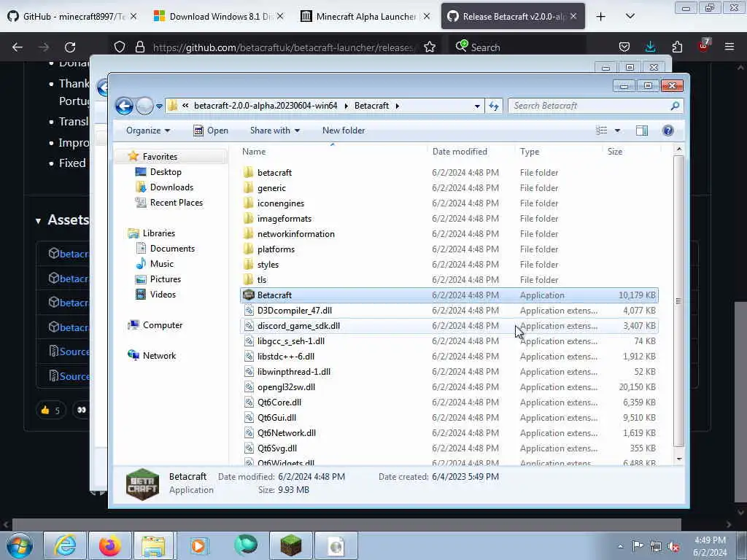Select the networkinformation folder
This screenshot has width=747, height=560.
296,234
